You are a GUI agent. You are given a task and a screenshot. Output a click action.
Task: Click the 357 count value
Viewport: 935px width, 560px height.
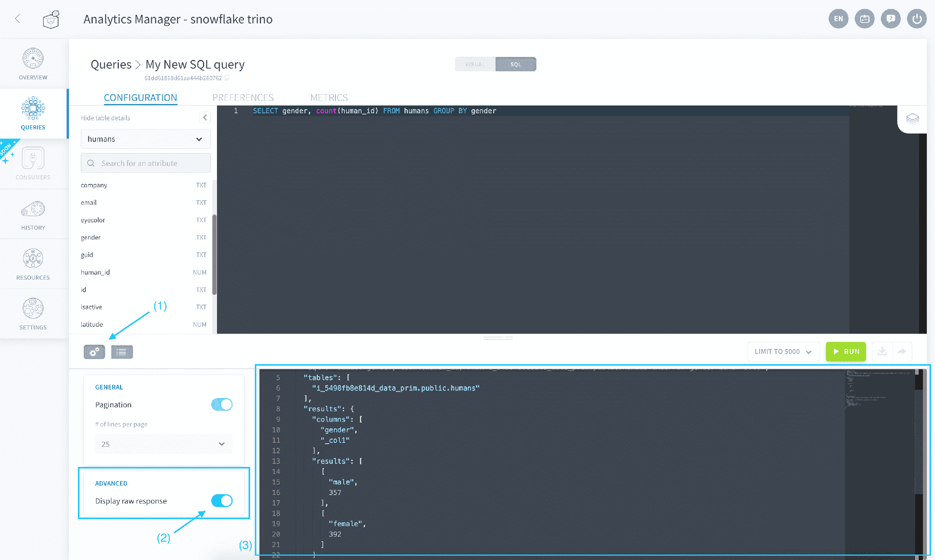coord(335,493)
